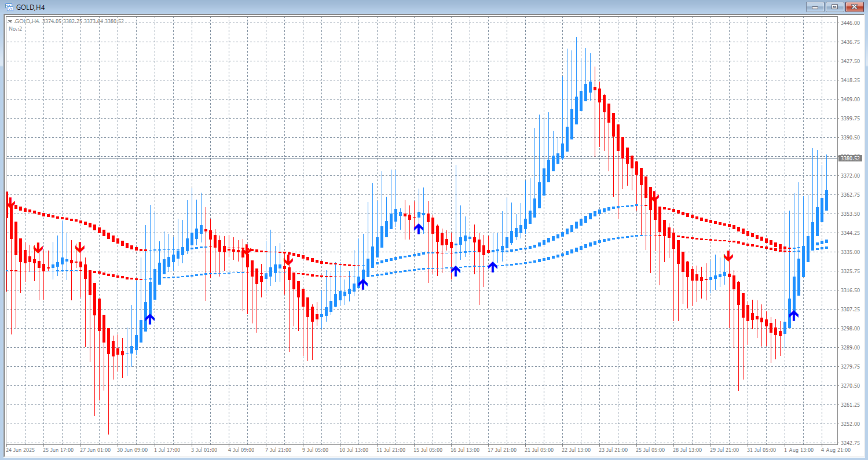This screenshot has width=868, height=460.
Task: Click the 3307.25 price scale label
Action: (849, 310)
